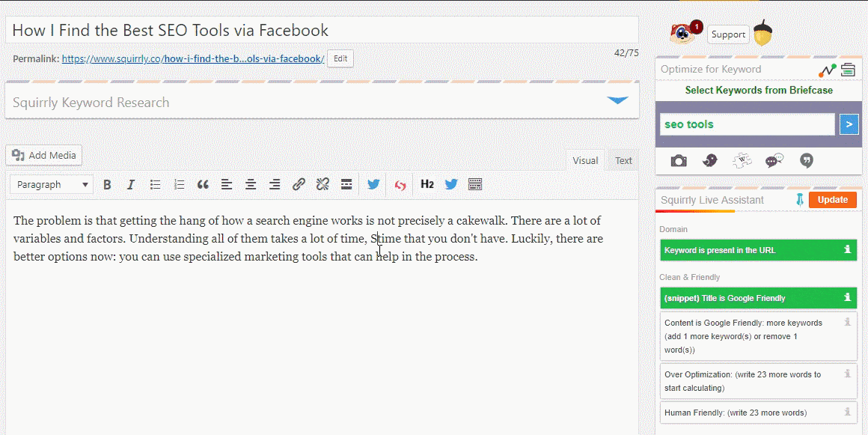Click the Squirrly red swirl toolbar icon
The height and width of the screenshot is (435, 868).
click(x=400, y=185)
